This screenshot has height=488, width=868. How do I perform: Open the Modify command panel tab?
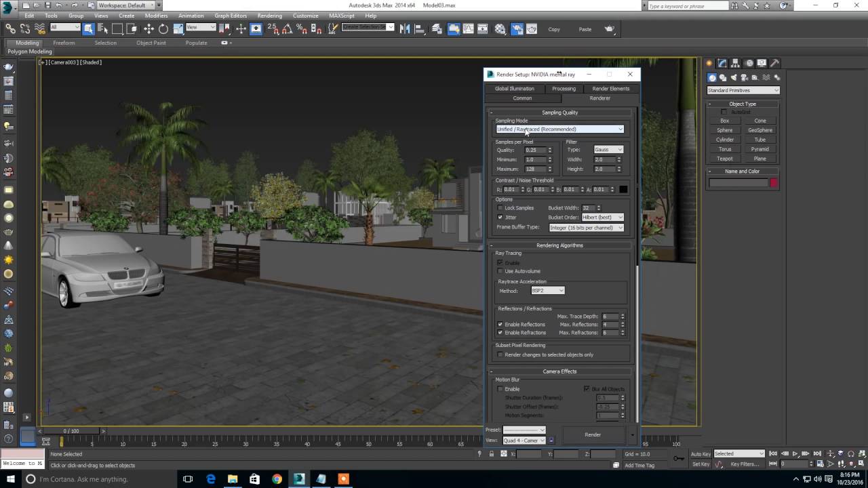point(723,63)
